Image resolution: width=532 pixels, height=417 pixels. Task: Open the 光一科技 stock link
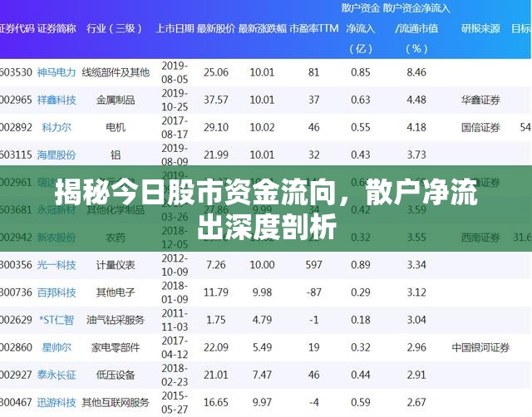(57, 265)
